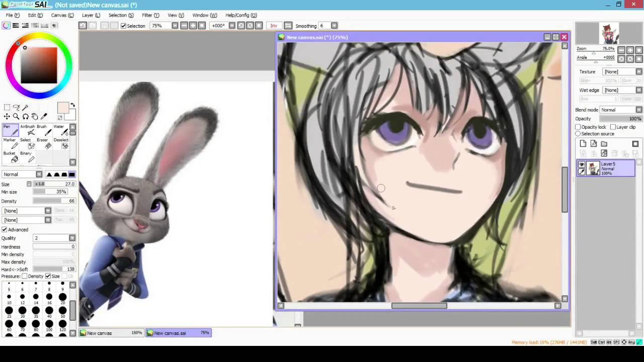Adjust the brush Density slider
This screenshot has height=362, width=644.
54,201
